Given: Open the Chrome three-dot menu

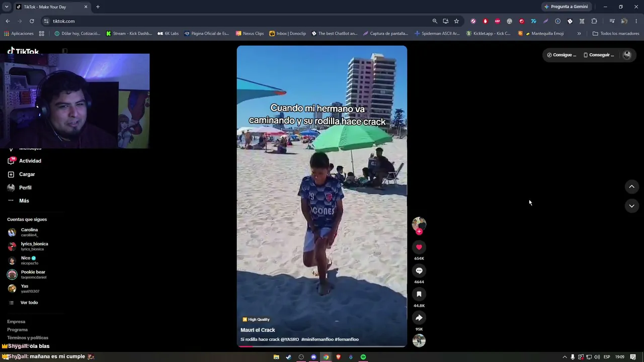Looking at the screenshot, I should [636, 21].
